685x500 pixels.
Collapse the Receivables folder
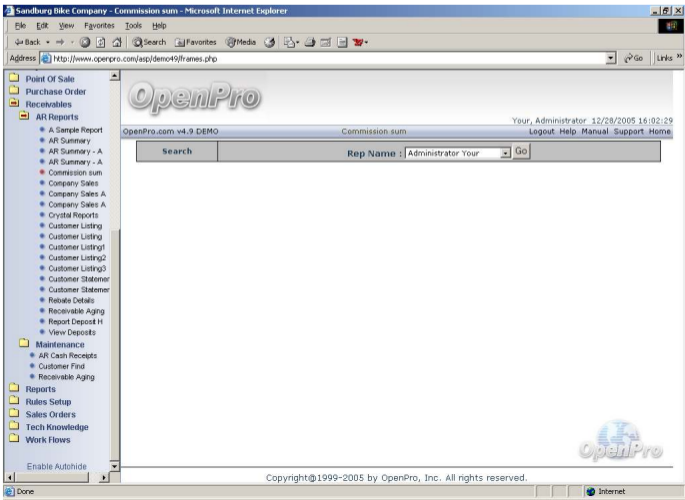coord(14,103)
